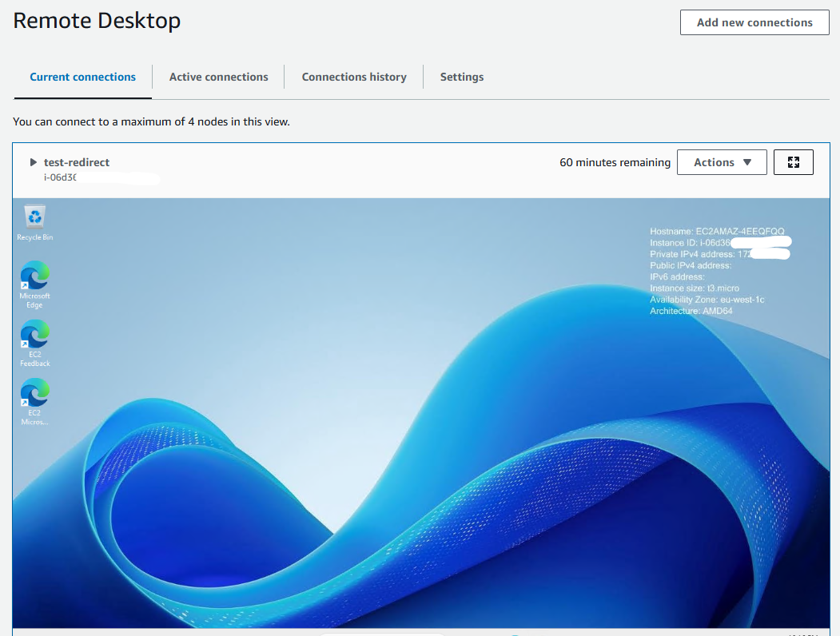Click the test-redirect node name
The image size is (840, 636).
[77, 162]
